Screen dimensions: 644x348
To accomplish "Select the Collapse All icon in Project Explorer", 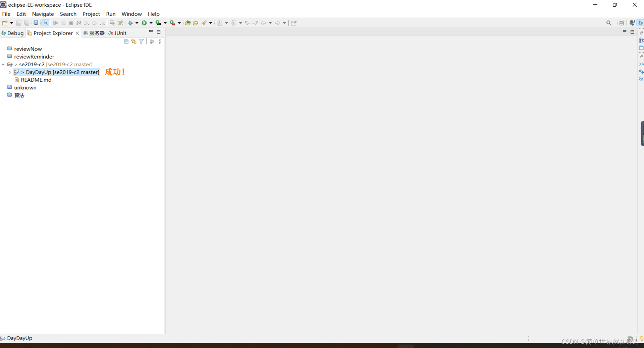I will [x=126, y=41].
